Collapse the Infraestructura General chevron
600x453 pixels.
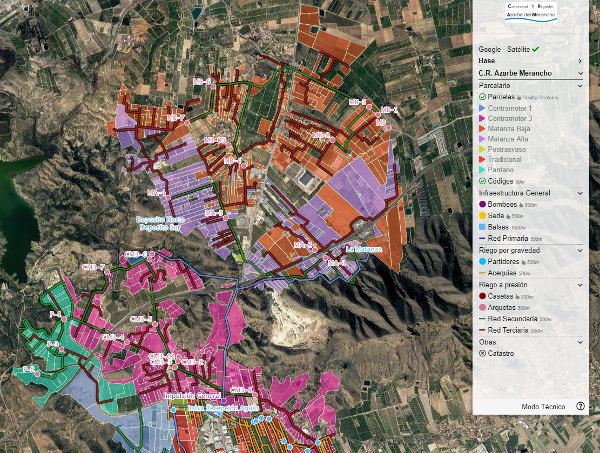(x=580, y=193)
